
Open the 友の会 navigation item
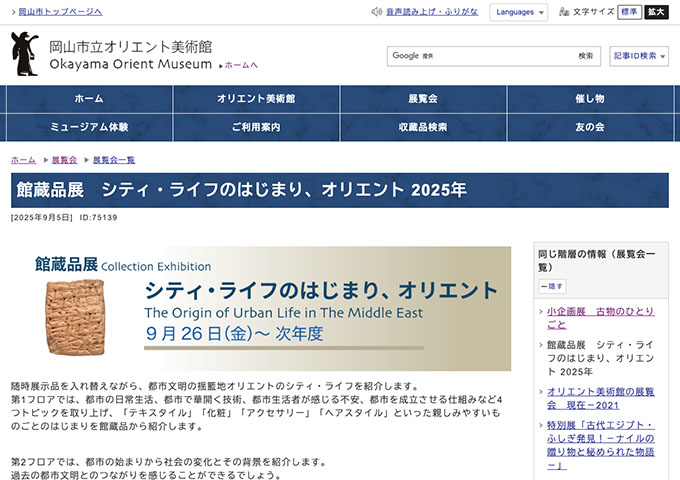590,127
